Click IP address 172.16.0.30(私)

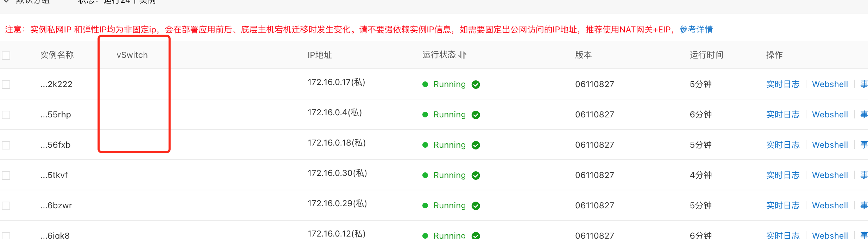point(338,173)
